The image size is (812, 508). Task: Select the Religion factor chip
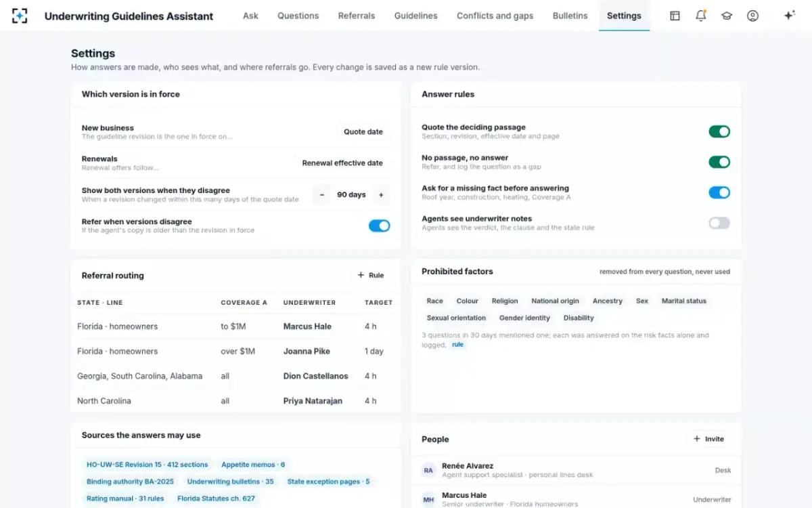505,301
